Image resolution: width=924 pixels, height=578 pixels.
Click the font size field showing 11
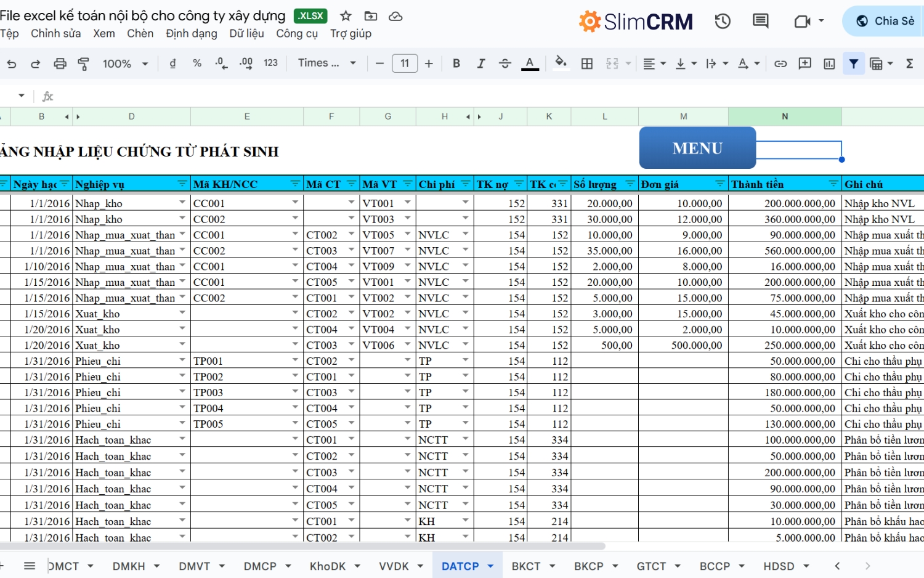[x=405, y=63]
